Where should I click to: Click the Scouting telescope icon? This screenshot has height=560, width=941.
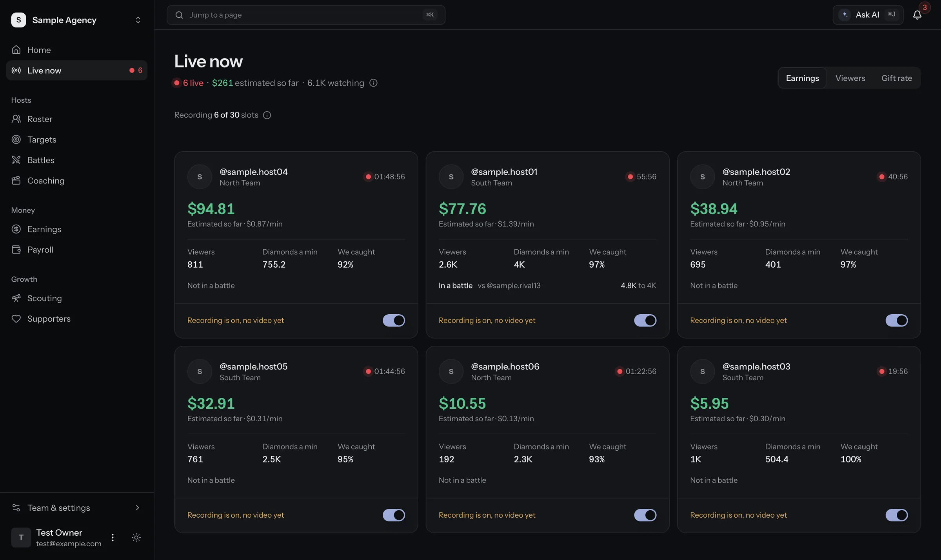[16, 298]
